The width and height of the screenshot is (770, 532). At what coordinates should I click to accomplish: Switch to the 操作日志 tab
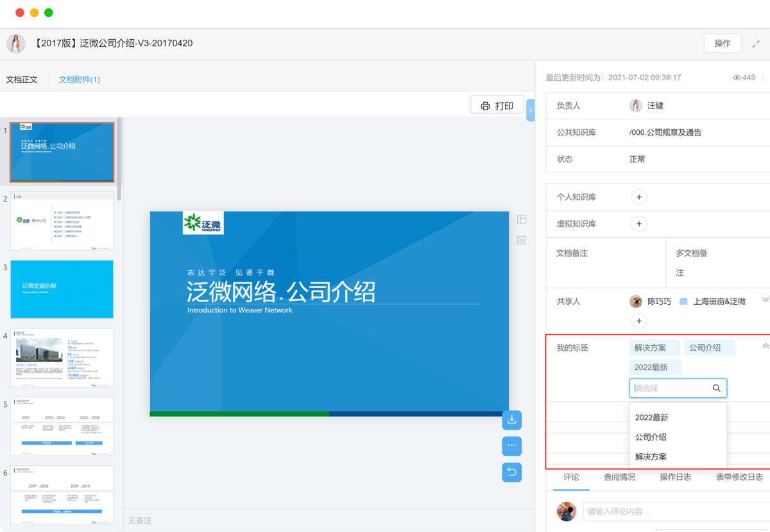(676, 477)
